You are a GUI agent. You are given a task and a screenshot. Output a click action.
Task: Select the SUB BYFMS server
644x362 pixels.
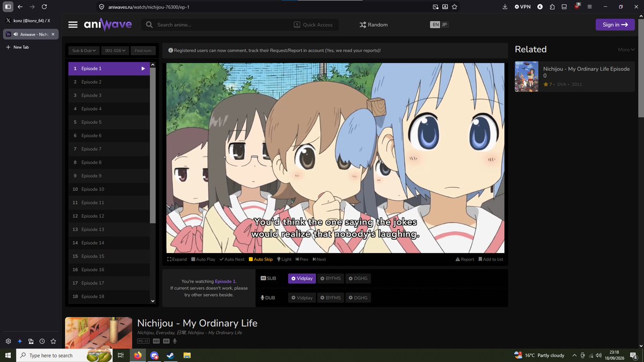pyautogui.click(x=331, y=278)
